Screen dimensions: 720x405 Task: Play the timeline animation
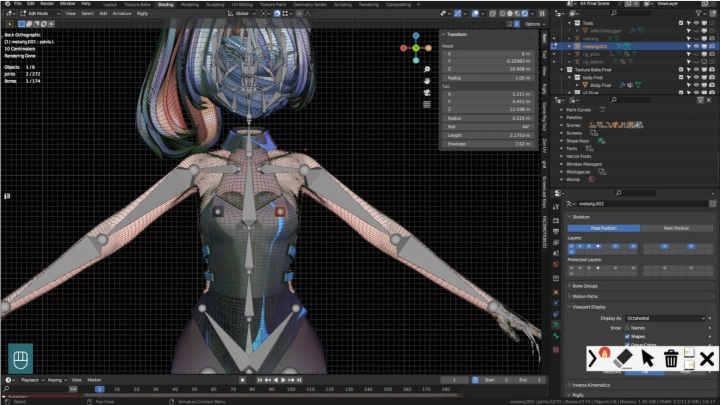283,380
